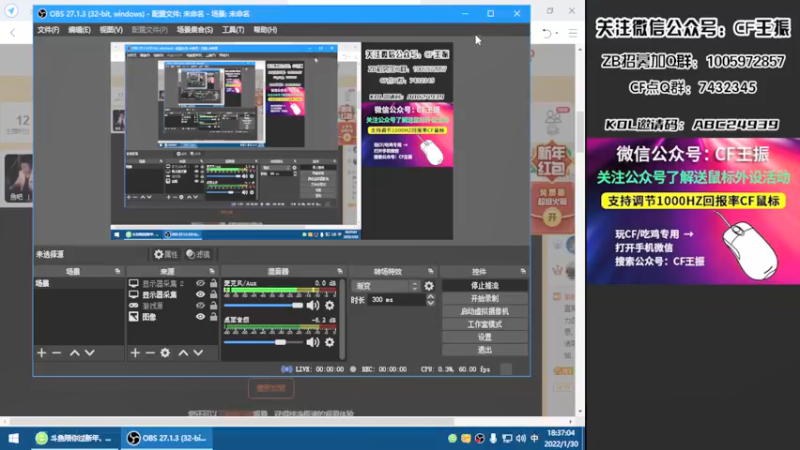Undock the 控件 panel via its header icon
Image resolution: width=800 pixels, height=450 pixels.
(523, 271)
